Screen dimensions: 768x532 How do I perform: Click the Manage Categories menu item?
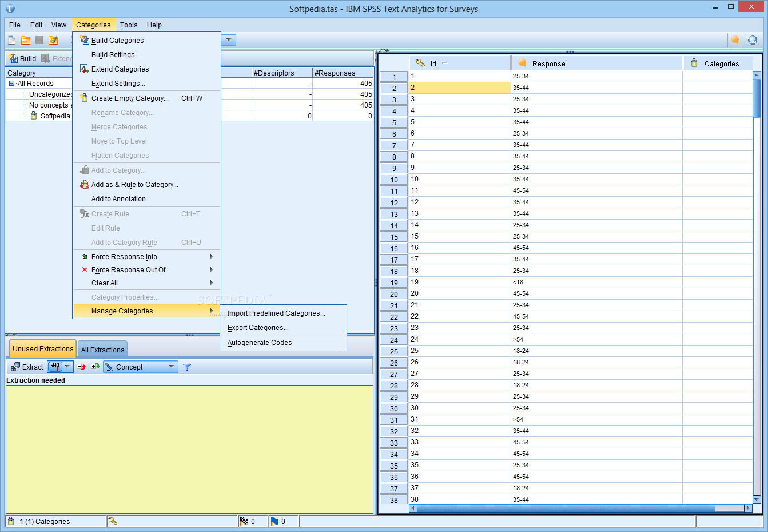[x=146, y=311]
